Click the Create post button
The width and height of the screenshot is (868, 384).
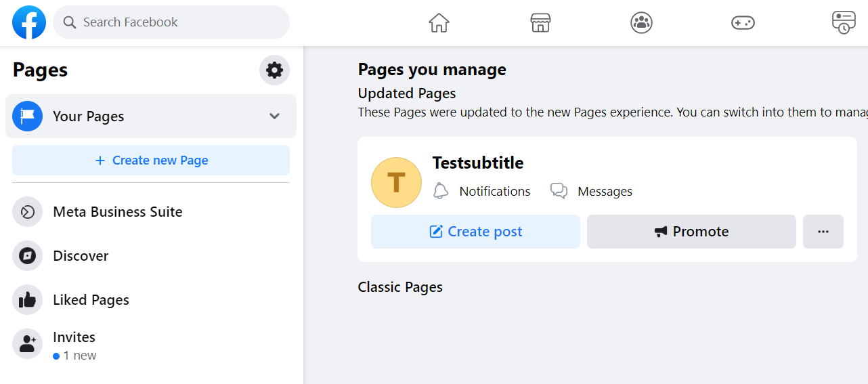pos(475,232)
